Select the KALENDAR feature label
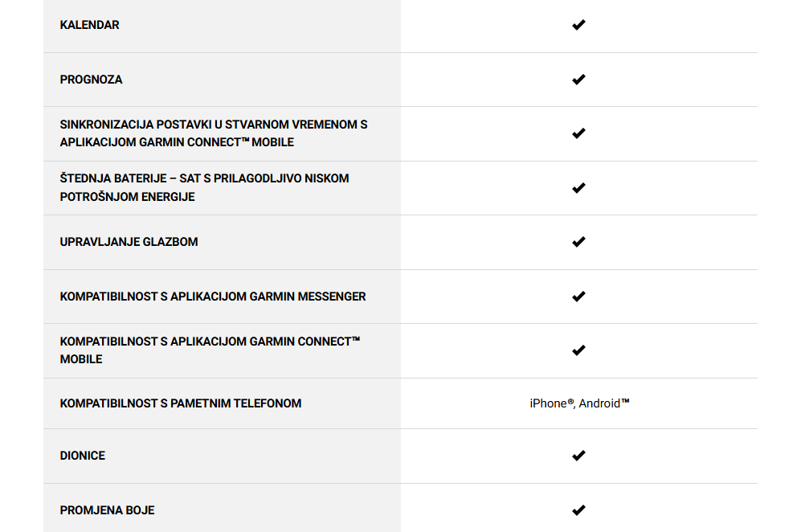797x532 pixels. click(x=89, y=25)
